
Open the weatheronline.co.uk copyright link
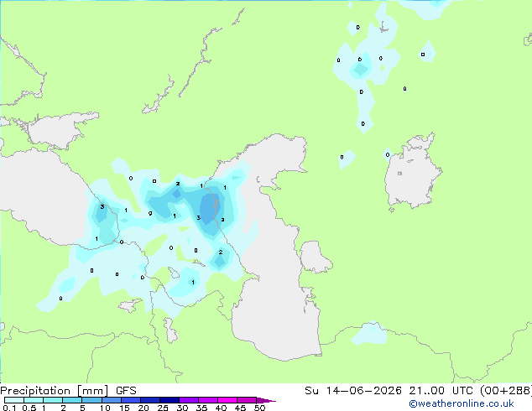(462, 403)
